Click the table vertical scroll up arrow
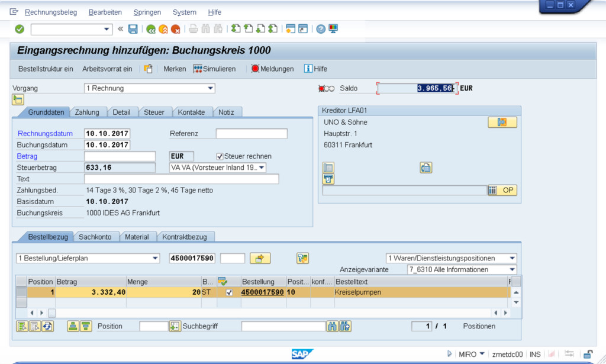 516,292
